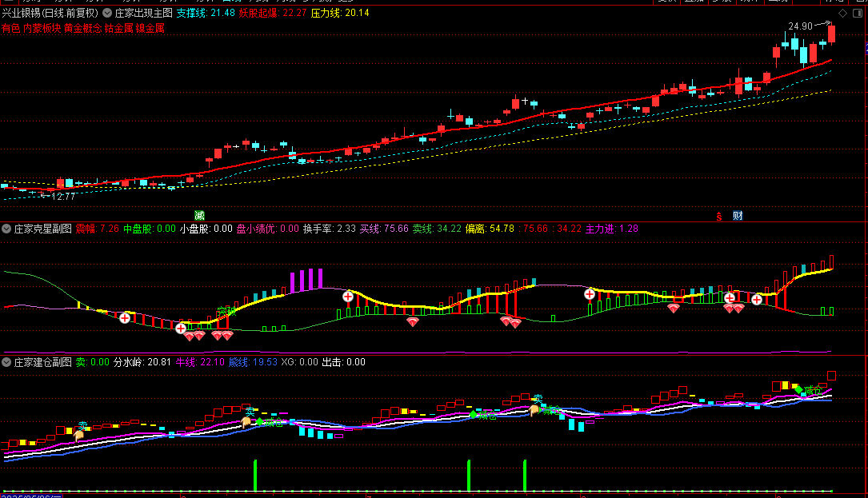Click the XG: 0.00 readout

299,362
